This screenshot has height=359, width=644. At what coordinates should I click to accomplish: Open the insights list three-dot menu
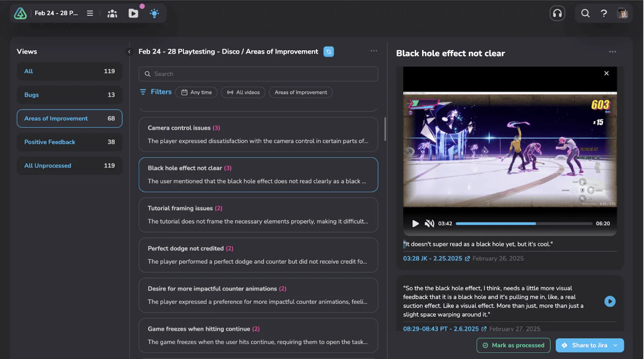point(374,51)
